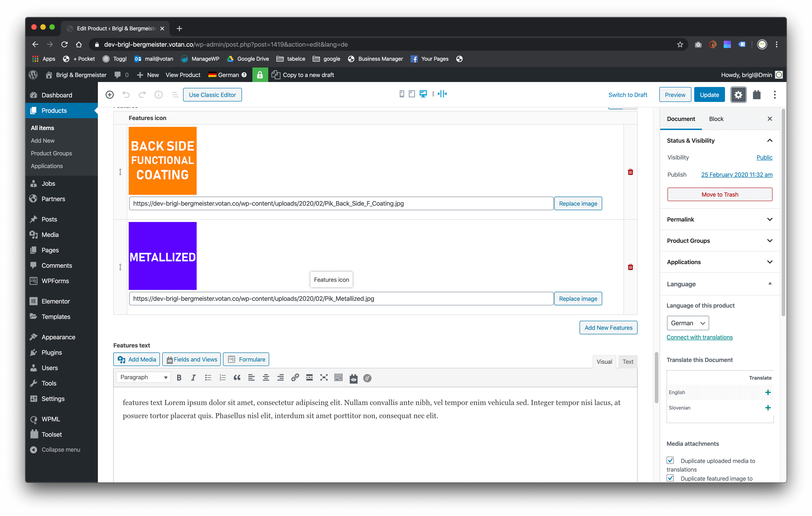Click the sidebar panel scrollbar
The image size is (812, 516).
(783, 212)
